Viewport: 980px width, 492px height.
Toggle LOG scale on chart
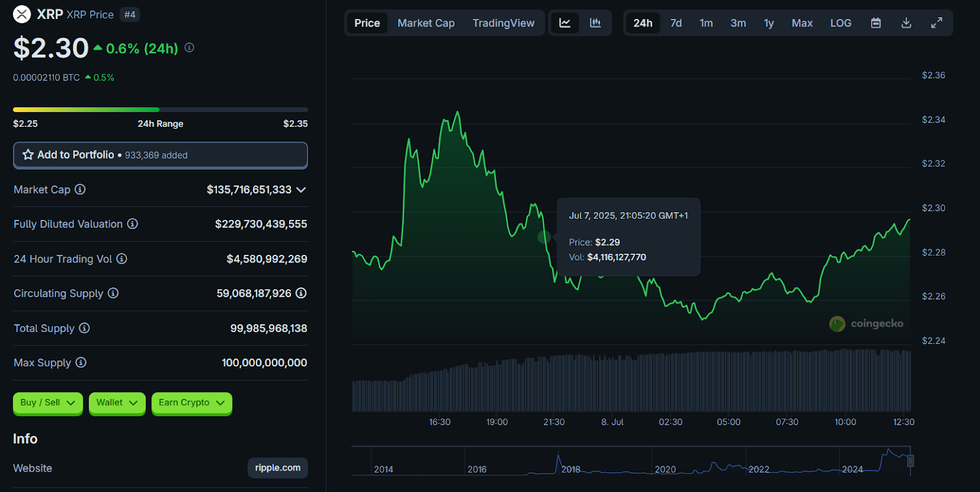pyautogui.click(x=841, y=23)
